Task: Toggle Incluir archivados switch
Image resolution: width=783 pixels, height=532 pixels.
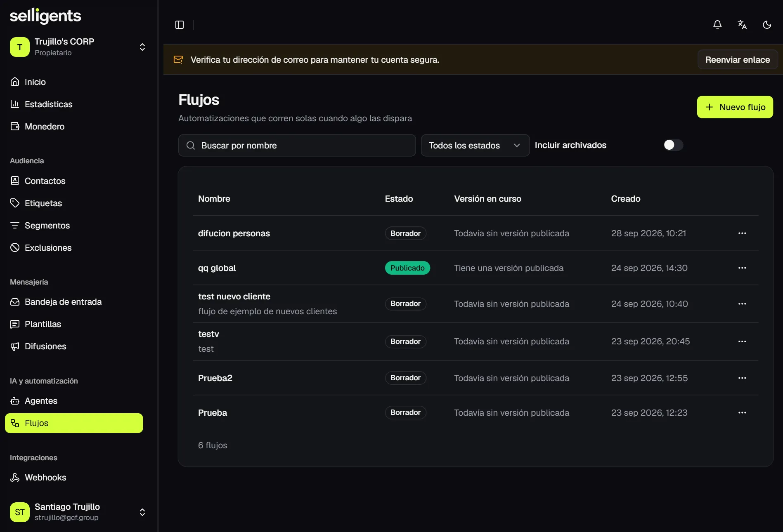Action: coord(673,145)
